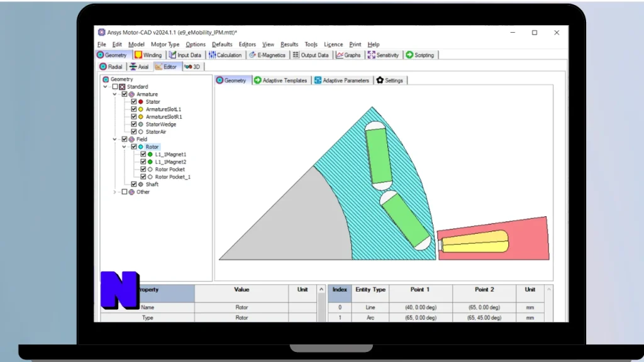644x362 pixels.
Task: Collapse the Rotor tree node
Action: tap(125, 147)
